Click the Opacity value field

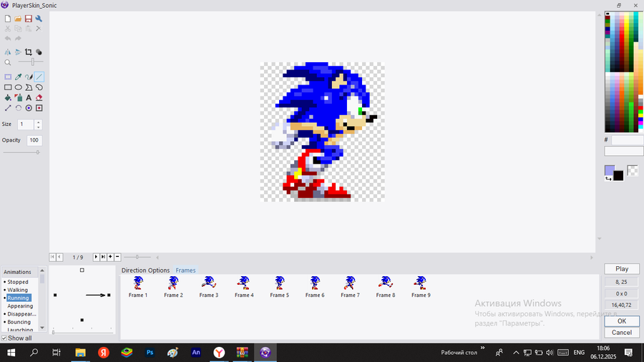point(34,140)
